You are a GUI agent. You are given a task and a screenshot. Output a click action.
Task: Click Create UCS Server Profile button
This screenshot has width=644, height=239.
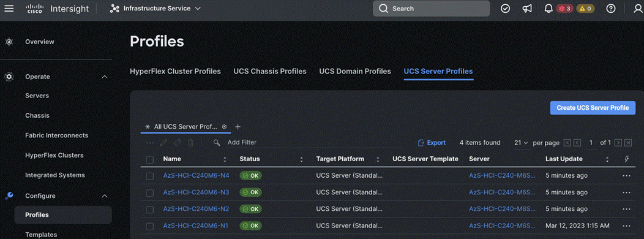593,108
